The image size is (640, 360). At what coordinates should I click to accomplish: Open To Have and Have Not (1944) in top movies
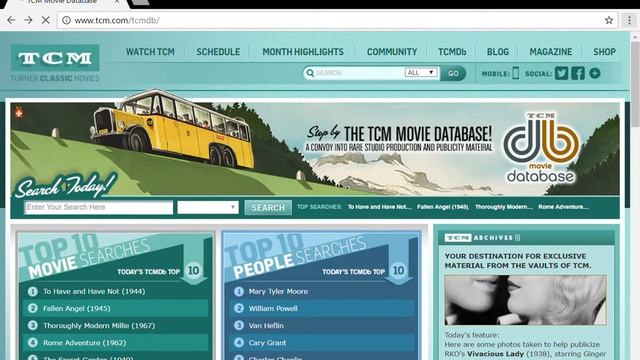click(x=94, y=291)
